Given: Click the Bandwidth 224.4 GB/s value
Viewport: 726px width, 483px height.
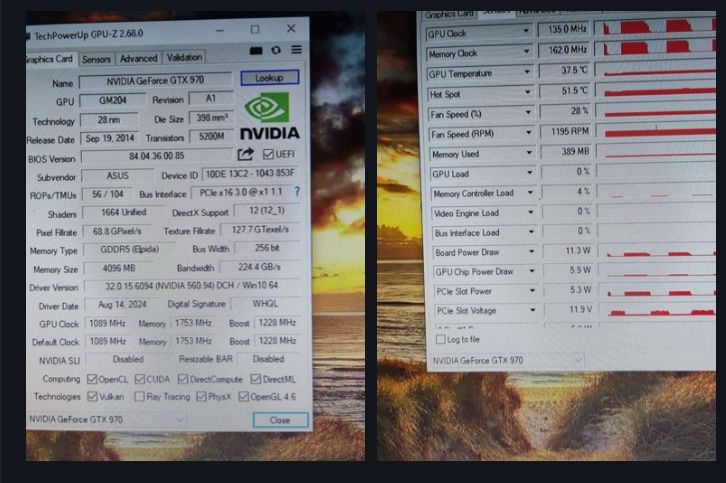Looking at the screenshot, I should 259,267.
